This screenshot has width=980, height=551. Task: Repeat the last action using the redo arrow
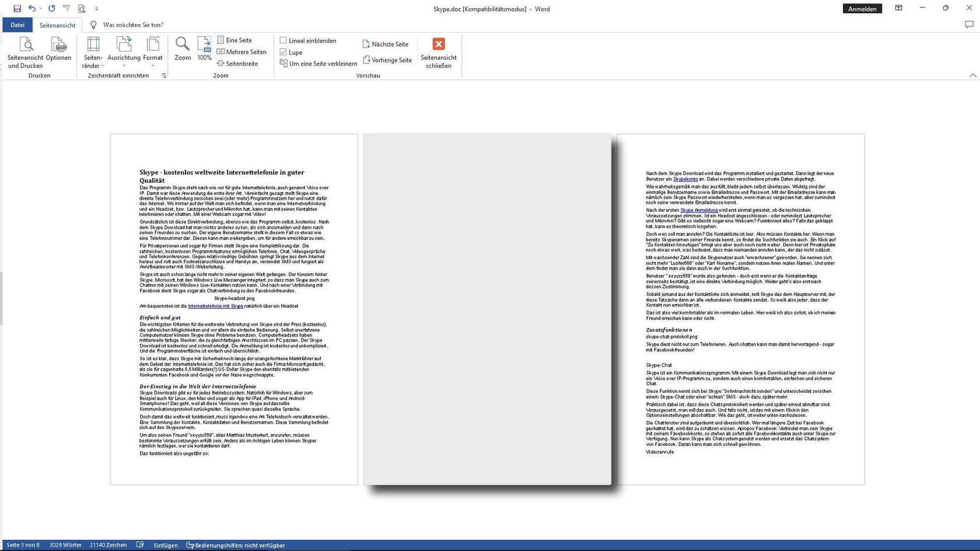pos(51,9)
